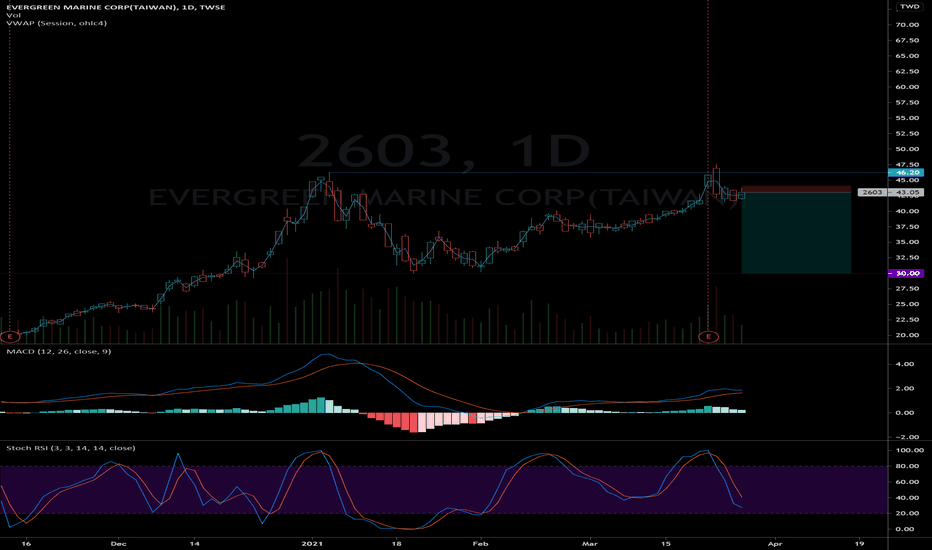Click the 35.00 price axis value
Image resolution: width=932 pixels, height=550 pixels.
tap(908, 242)
